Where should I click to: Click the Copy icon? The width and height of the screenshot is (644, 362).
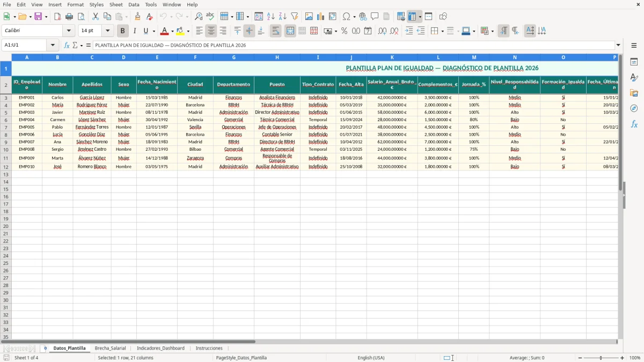click(x=107, y=17)
